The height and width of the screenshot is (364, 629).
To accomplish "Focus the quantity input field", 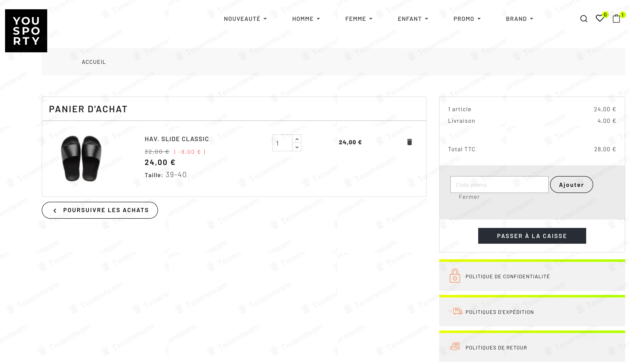I will [x=282, y=143].
